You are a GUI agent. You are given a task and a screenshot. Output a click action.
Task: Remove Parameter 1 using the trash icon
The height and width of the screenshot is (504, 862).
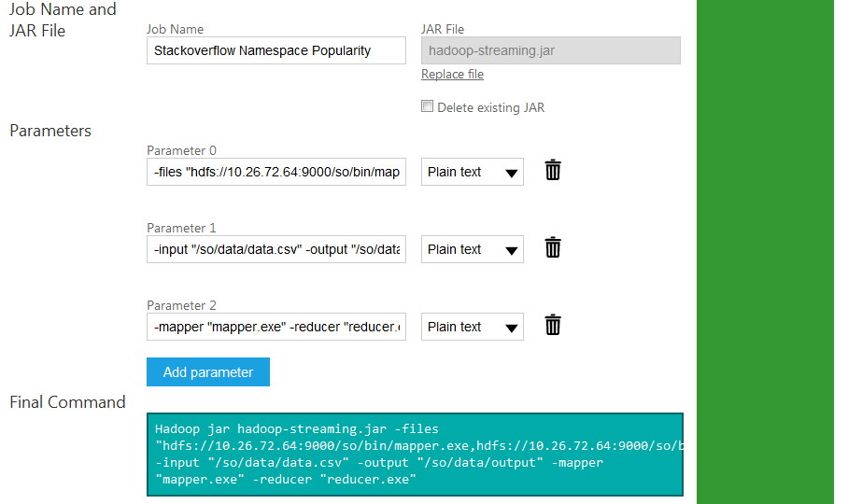pyautogui.click(x=553, y=247)
